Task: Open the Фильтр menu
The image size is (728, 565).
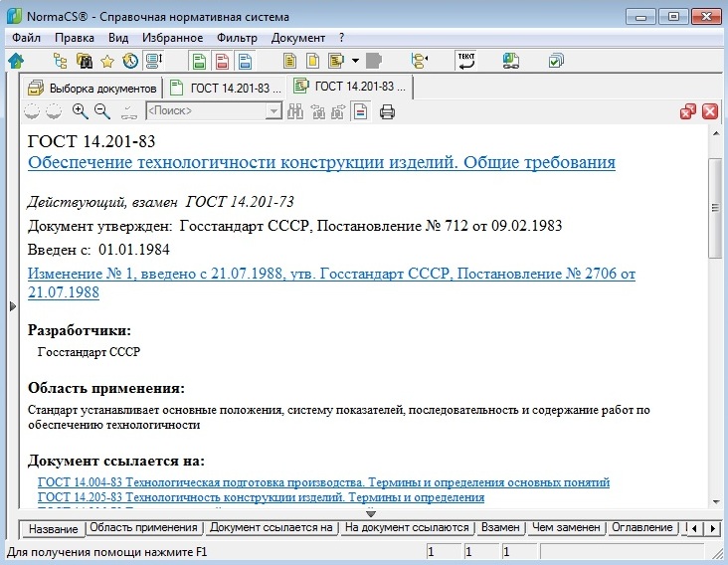Action: pyautogui.click(x=237, y=38)
